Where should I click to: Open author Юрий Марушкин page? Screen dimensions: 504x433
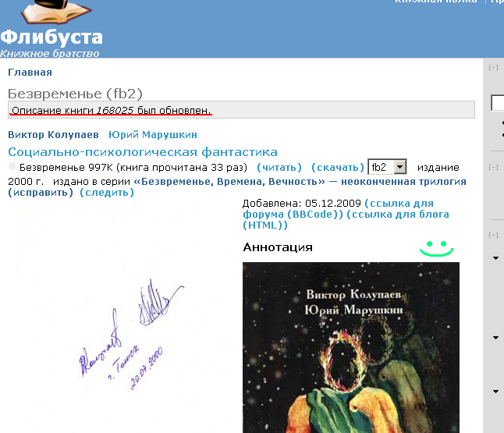(x=153, y=135)
